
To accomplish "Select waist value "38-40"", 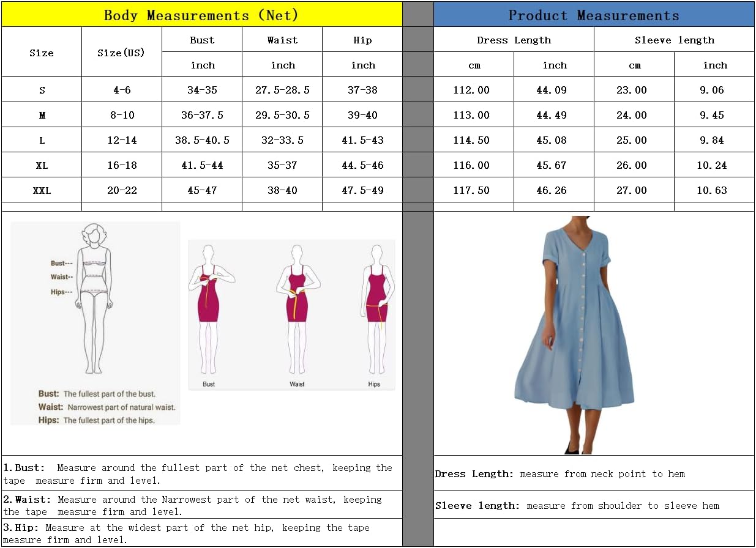I will pyautogui.click(x=282, y=190).
